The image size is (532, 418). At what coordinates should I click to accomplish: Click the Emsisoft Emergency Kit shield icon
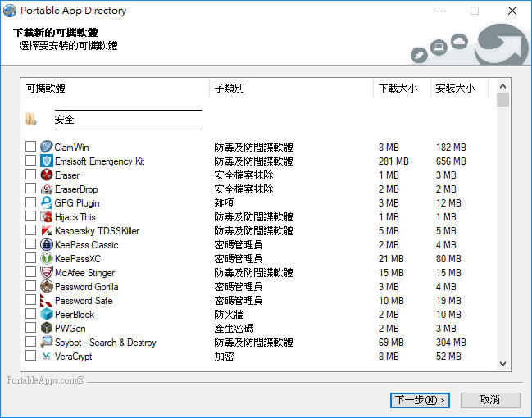[x=47, y=161]
